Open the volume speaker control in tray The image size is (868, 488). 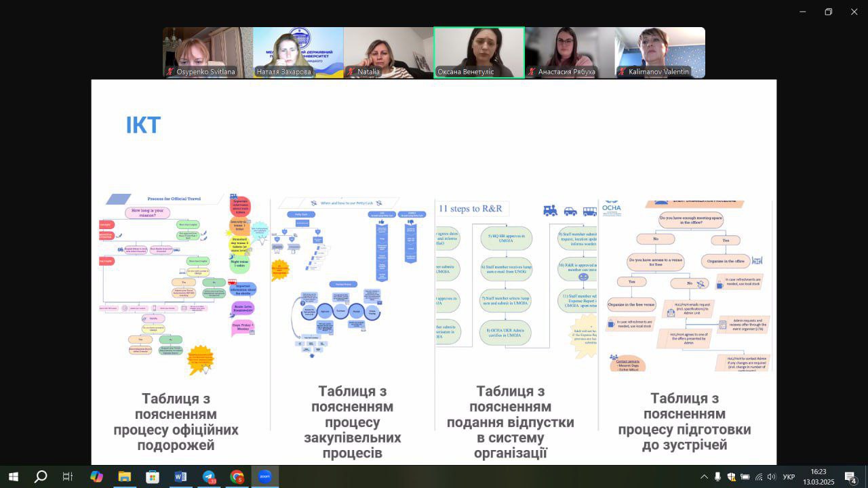(x=772, y=477)
